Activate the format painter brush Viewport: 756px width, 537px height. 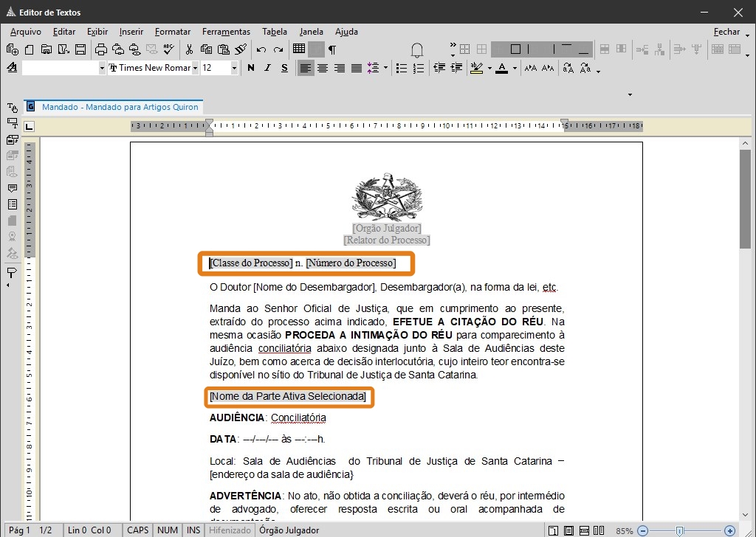(x=241, y=49)
